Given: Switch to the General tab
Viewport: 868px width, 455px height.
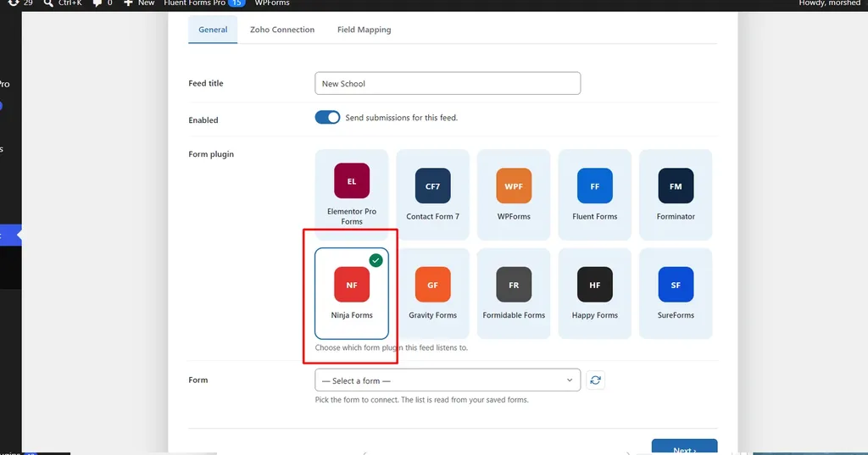Looking at the screenshot, I should [x=213, y=30].
